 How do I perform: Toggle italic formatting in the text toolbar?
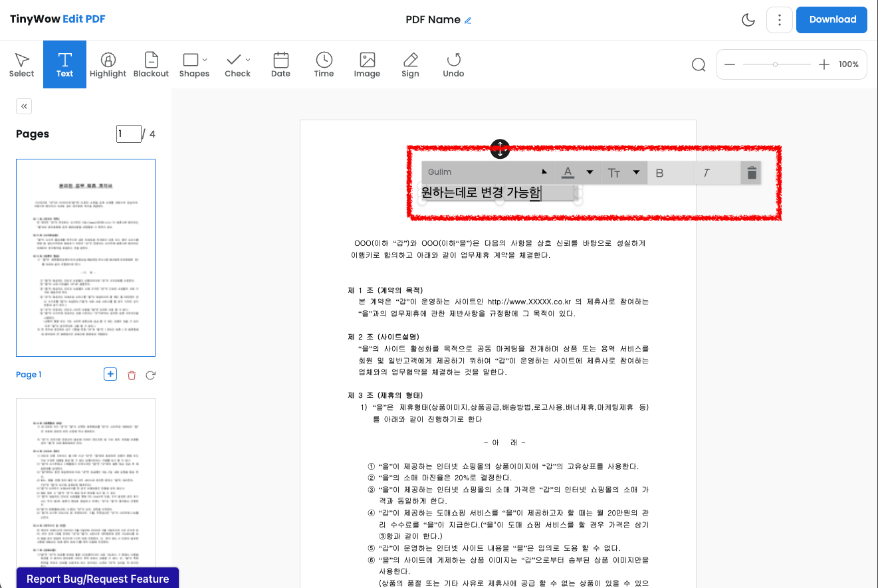(x=707, y=172)
